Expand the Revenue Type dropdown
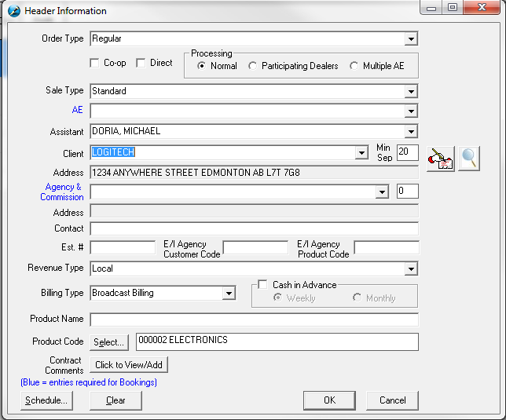 (411, 269)
